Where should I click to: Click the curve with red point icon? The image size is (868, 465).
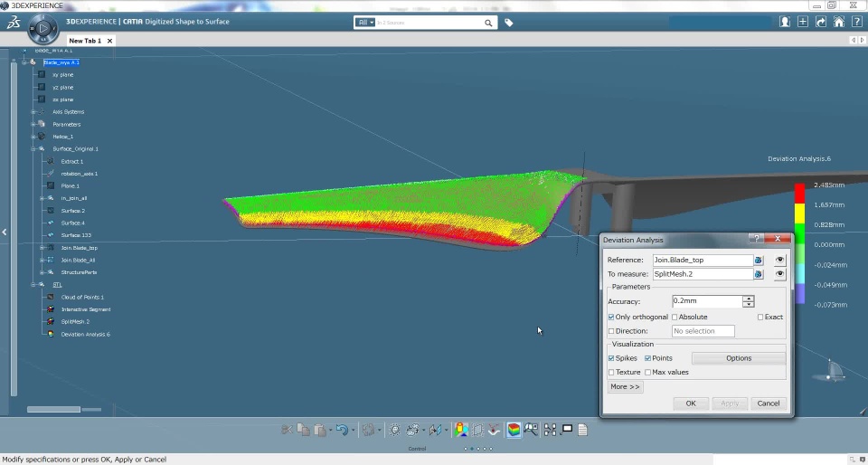(x=495, y=430)
